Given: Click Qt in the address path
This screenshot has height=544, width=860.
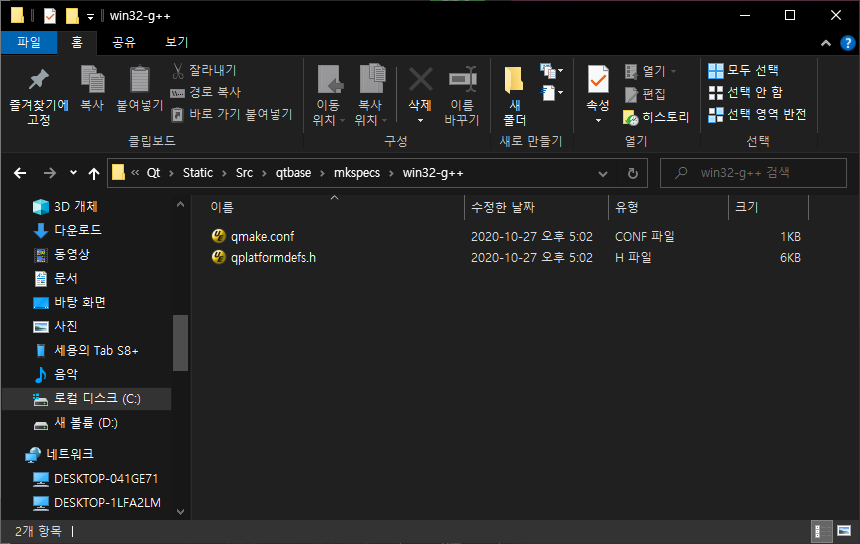Looking at the screenshot, I should (153, 173).
